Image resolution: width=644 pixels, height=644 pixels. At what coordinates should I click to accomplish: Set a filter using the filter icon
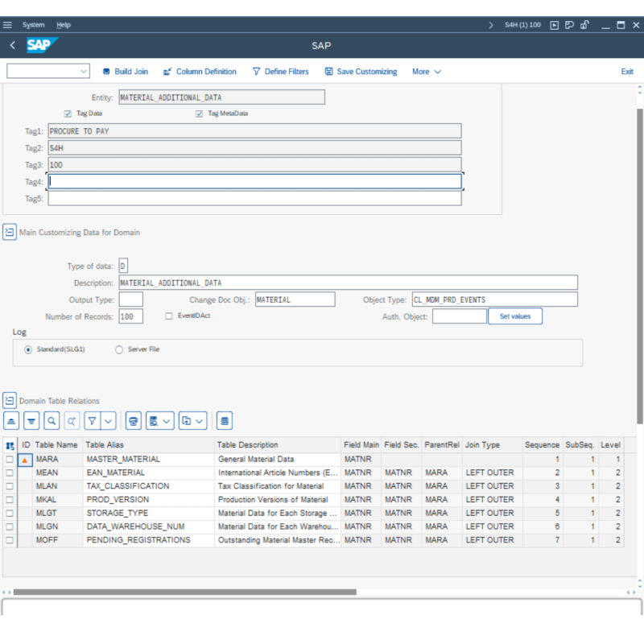click(91, 420)
